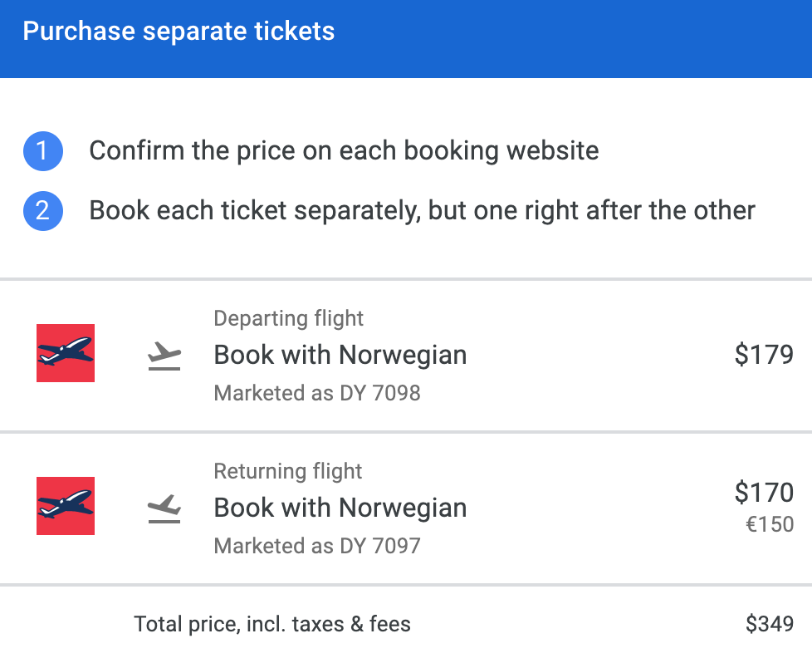Click the Returning flight label
Image resolution: width=812 pixels, height=658 pixels.
coord(288,471)
